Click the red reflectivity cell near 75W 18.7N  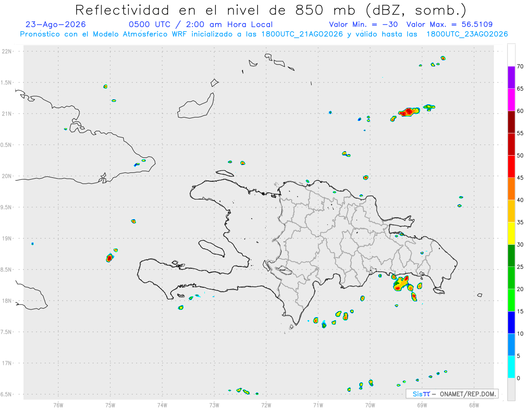tap(110, 258)
